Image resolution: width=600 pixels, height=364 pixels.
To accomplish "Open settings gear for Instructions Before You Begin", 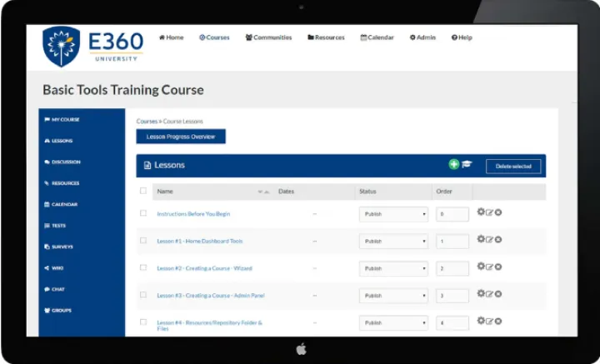I will pos(481,212).
